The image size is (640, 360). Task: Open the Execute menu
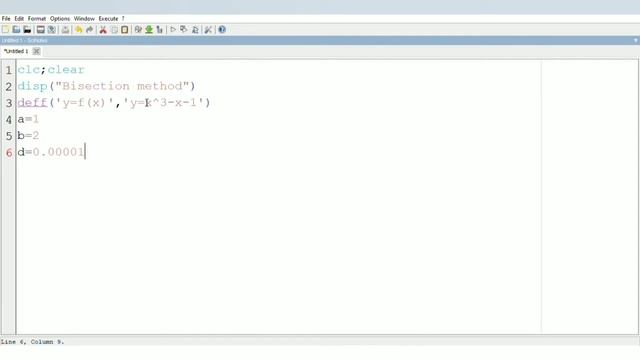108,19
